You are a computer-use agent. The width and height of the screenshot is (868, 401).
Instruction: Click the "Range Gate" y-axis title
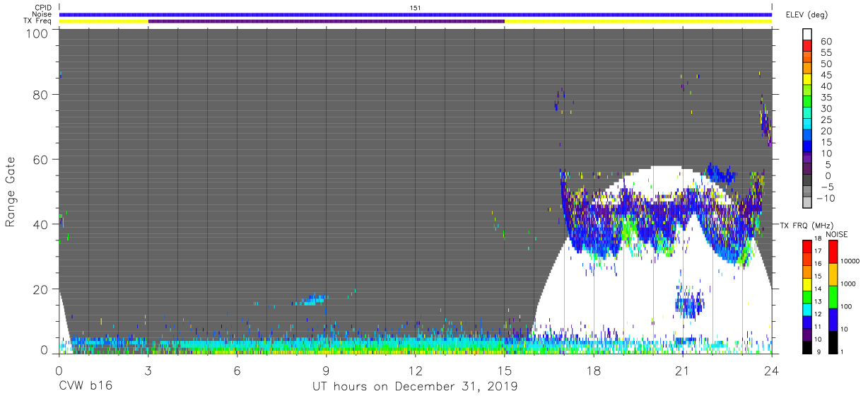11,192
